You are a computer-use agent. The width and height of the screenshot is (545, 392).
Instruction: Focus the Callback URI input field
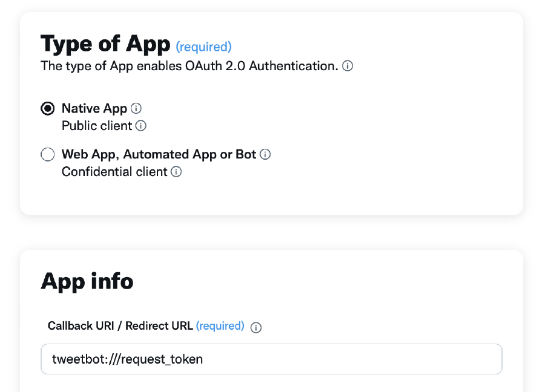(x=271, y=359)
